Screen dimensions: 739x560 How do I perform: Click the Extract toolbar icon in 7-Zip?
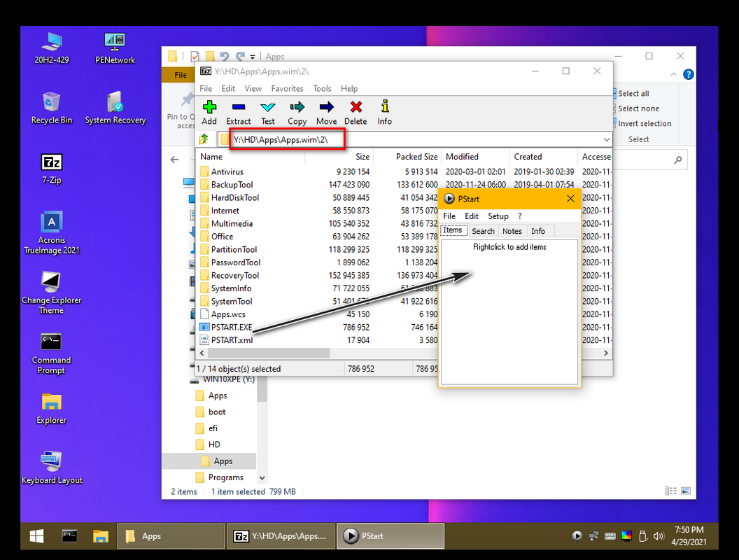[239, 113]
